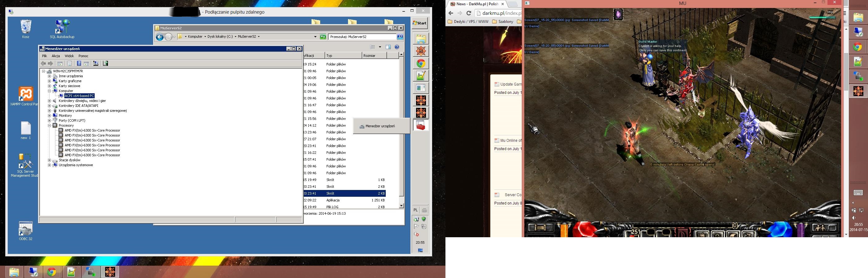Image resolution: width=868 pixels, height=278 pixels.
Task: Open SQL Autobackup desktop shortcut
Action: tap(62, 29)
